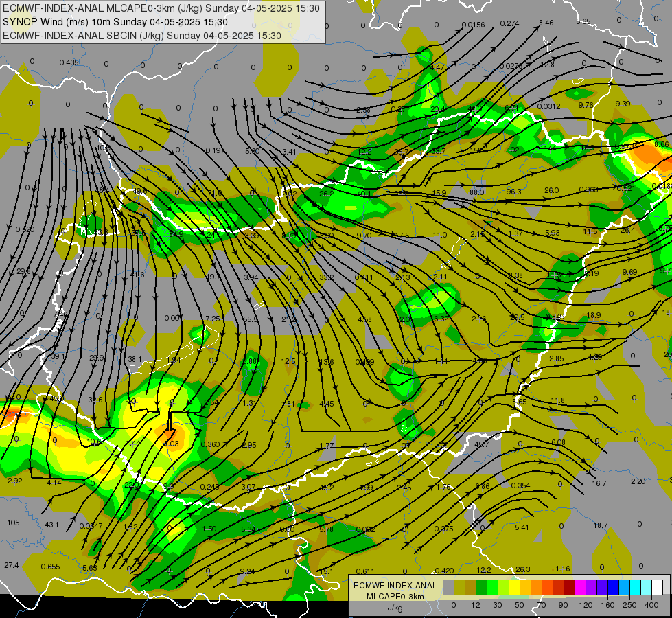
Task: Click the legend scale label 250
Action: pos(629,605)
